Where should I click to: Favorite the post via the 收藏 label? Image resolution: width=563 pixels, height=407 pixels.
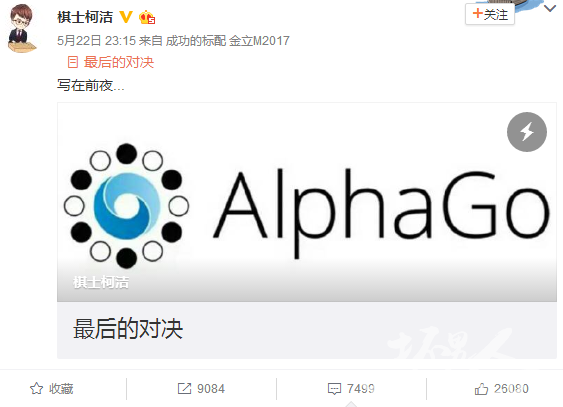tap(61, 389)
